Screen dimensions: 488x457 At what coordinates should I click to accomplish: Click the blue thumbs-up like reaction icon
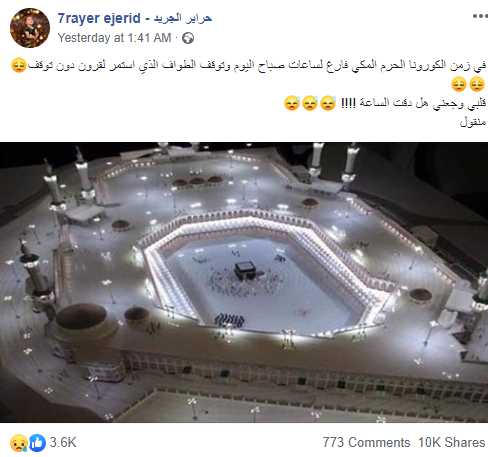pos(37,443)
